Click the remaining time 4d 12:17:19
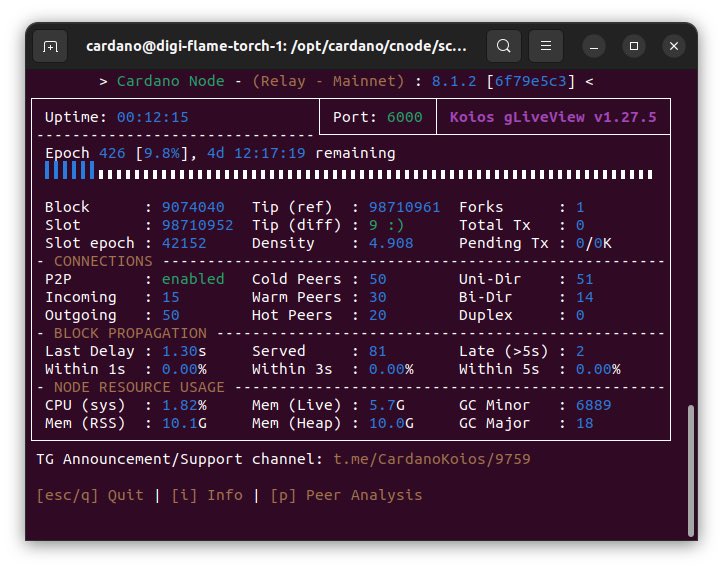Viewport: 723px width, 569px height. click(256, 153)
